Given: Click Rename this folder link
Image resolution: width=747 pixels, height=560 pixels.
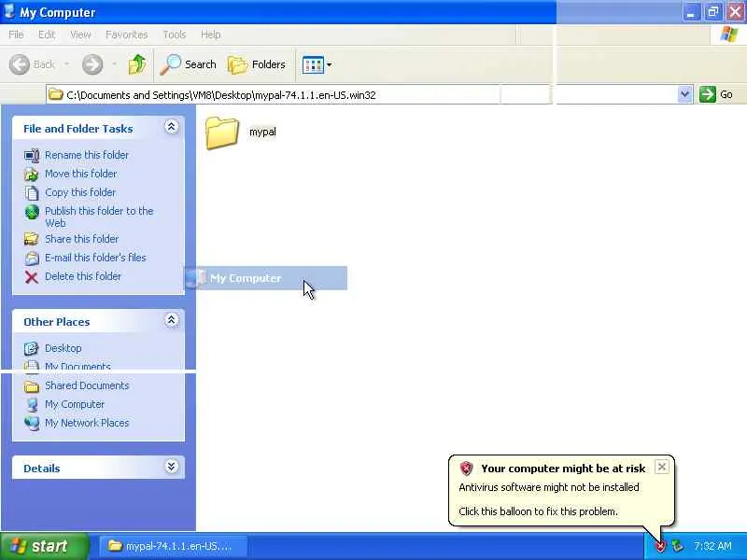Looking at the screenshot, I should pyautogui.click(x=87, y=155).
